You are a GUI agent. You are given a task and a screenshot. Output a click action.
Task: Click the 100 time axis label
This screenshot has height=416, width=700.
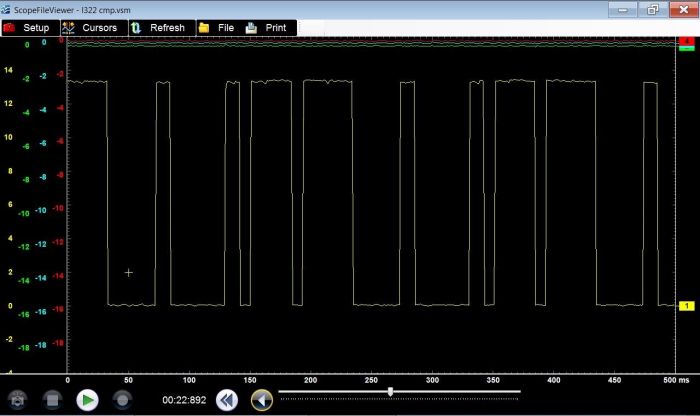(189, 380)
